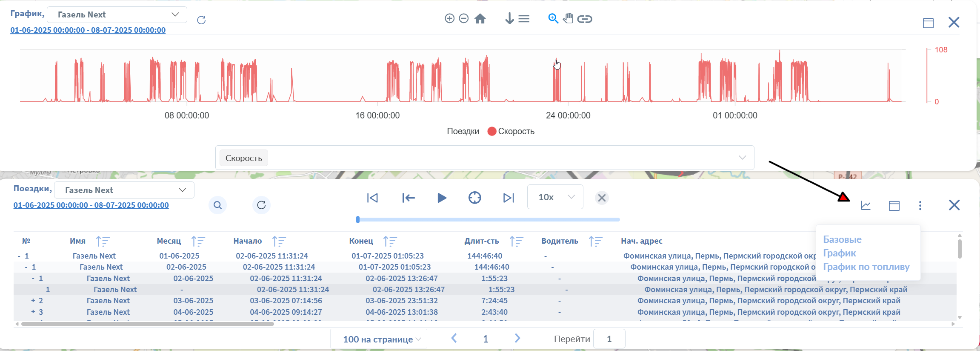The height and width of the screenshot is (351, 980).
Task: Open the three-dot more options menu
Action: click(920, 206)
